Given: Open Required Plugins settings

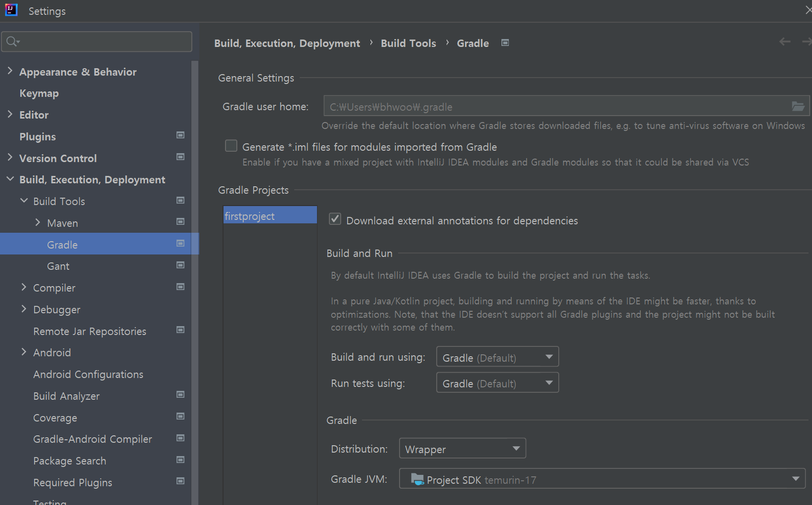Looking at the screenshot, I should point(73,482).
